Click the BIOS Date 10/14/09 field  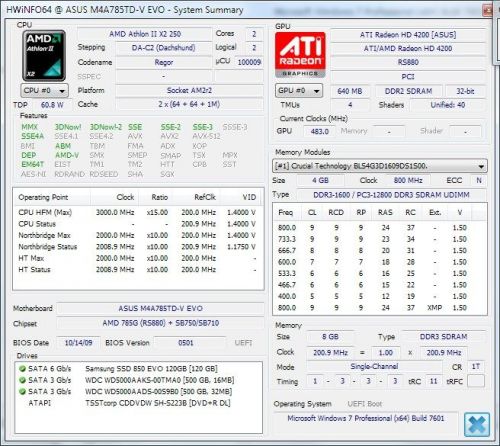[x=78, y=343]
